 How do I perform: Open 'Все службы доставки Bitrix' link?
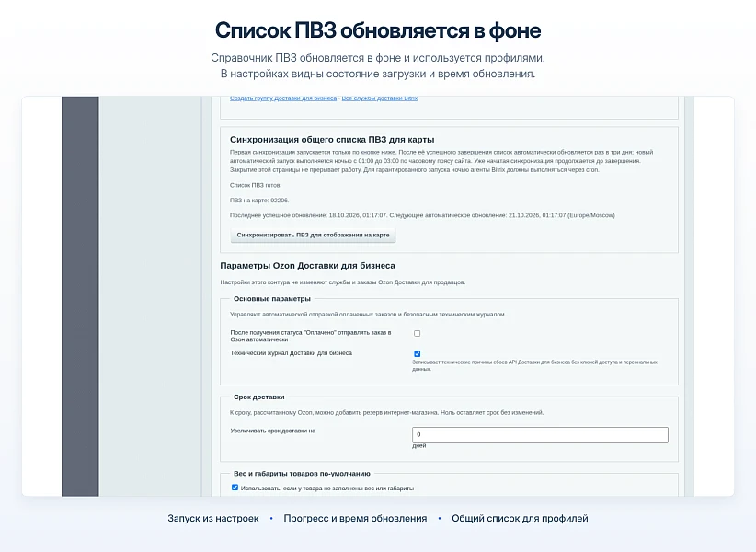click(x=380, y=98)
